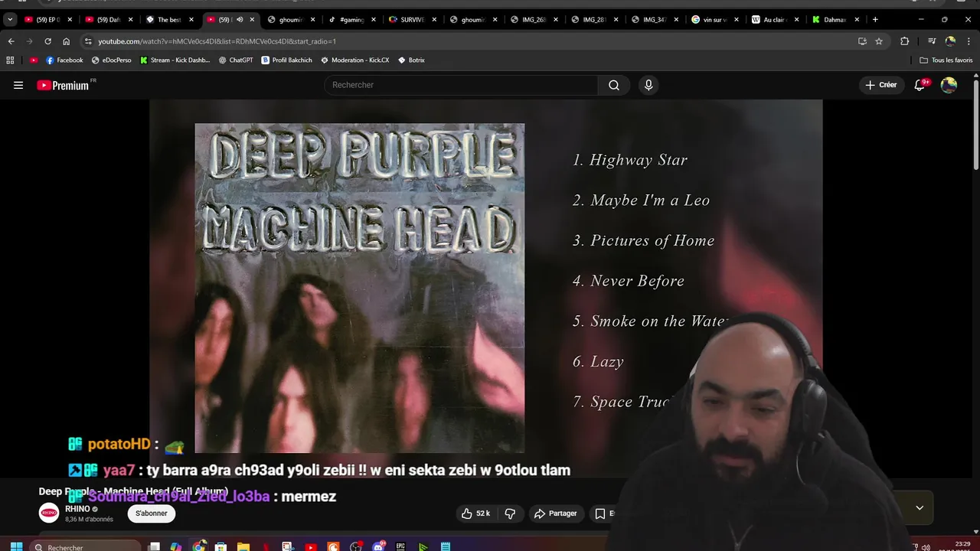Click the 'Créer' button
This screenshot has width=980, height=551.
click(x=880, y=85)
